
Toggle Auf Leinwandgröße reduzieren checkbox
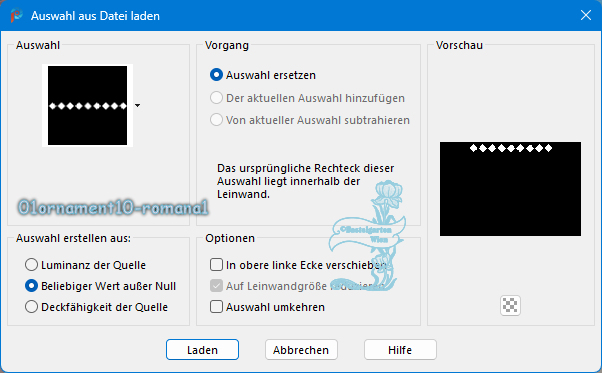tap(216, 286)
